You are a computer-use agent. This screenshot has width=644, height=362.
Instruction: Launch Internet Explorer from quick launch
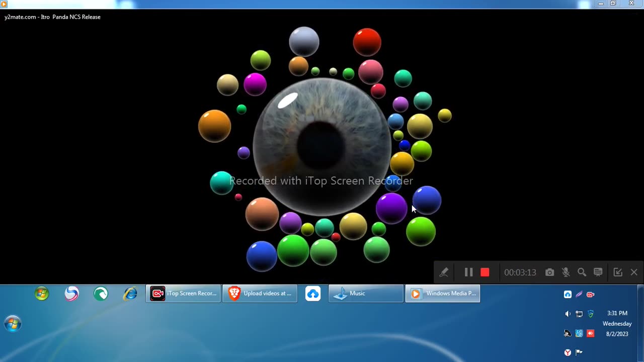click(130, 294)
